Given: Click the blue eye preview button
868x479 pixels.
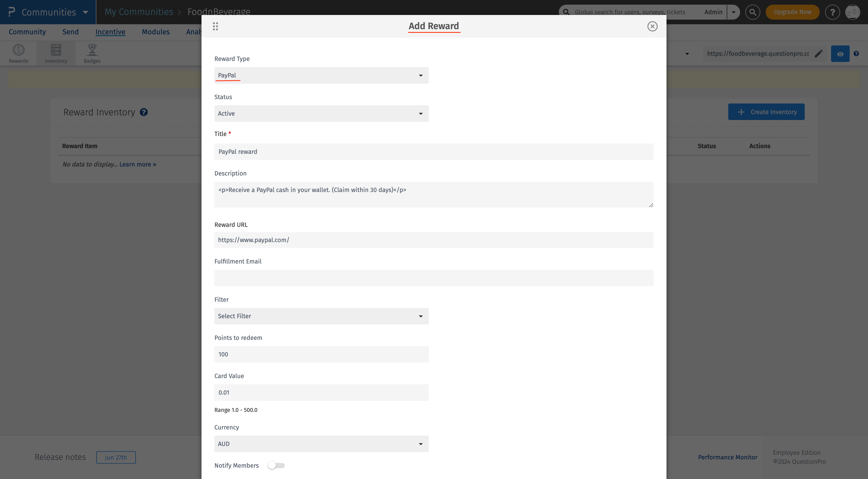Looking at the screenshot, I should (840, 54).
